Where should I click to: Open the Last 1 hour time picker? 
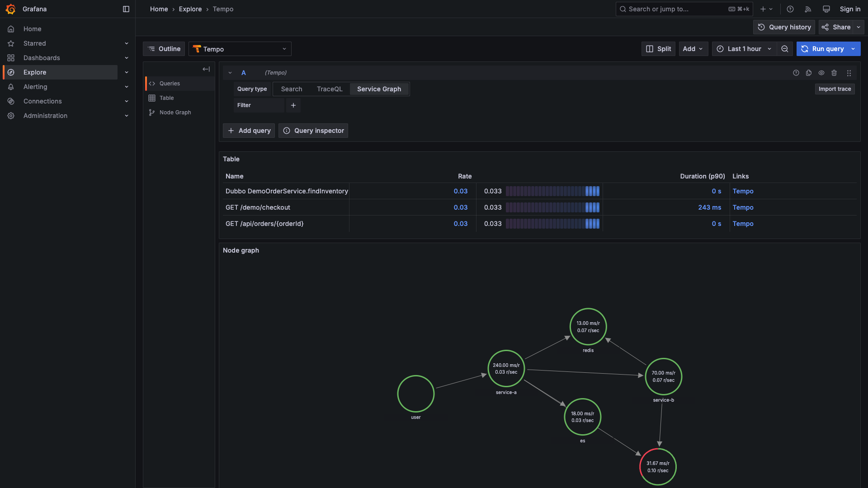coord(745,49)
